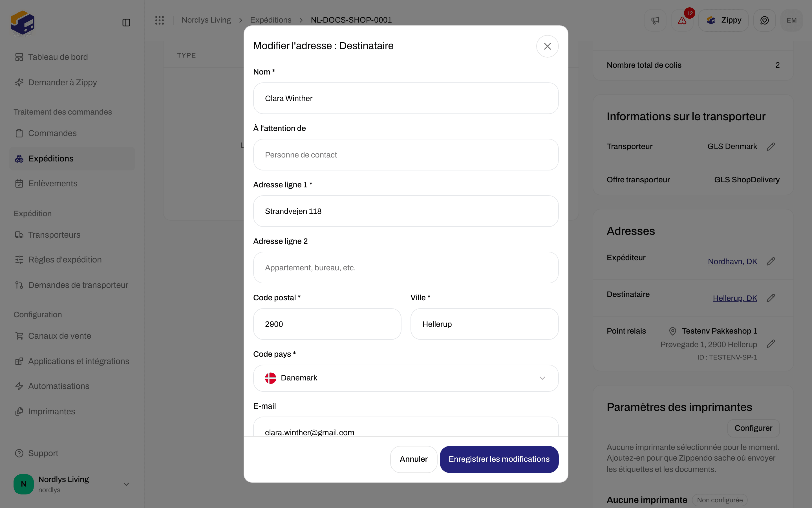Open the announcements megaphone icon
Screen dimensions: 812x508
655,20
